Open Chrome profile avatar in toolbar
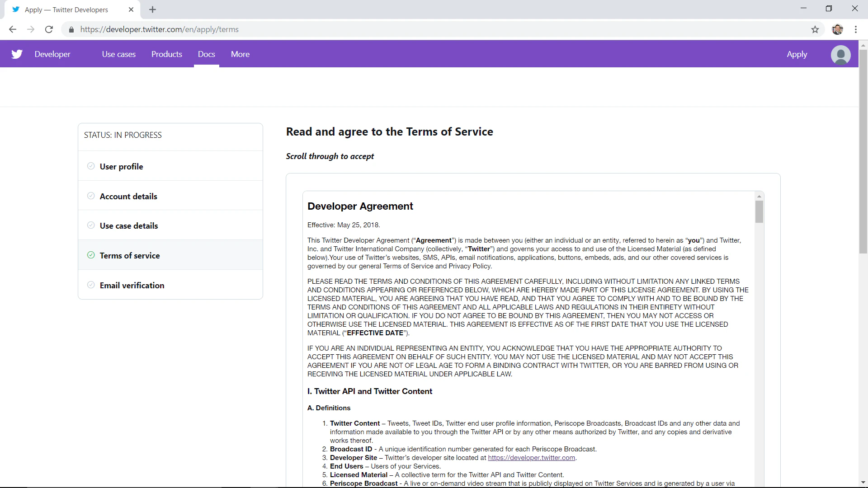The image size is (868, 488). [x=837, y=29]
